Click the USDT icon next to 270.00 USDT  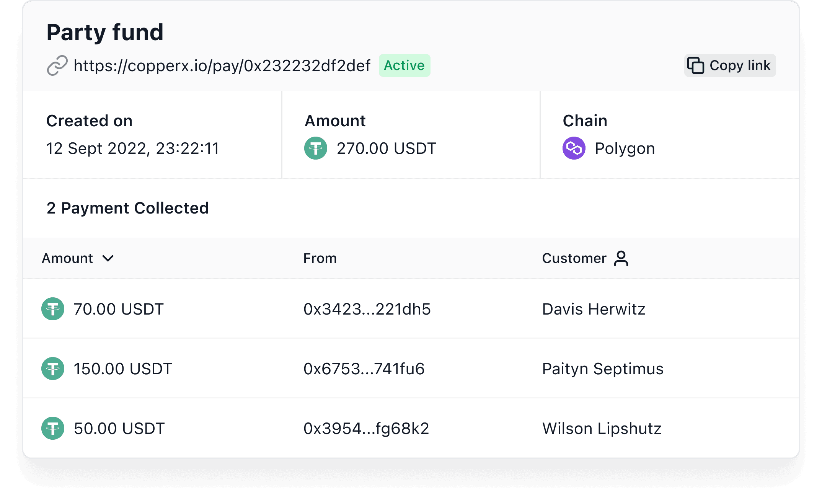[x=316, y=148]
